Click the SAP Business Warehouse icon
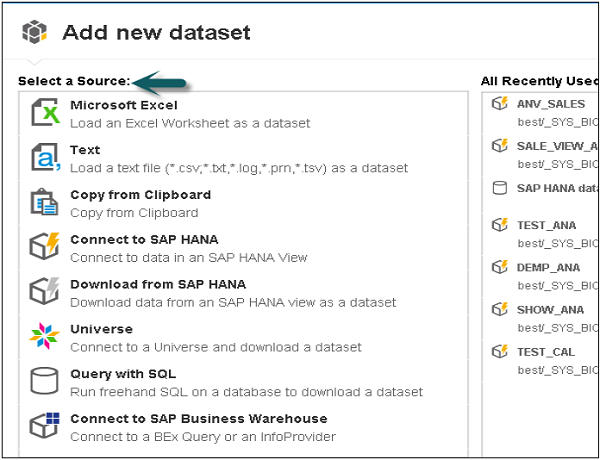This screenshot has width=600, height=460. (45, 427)
